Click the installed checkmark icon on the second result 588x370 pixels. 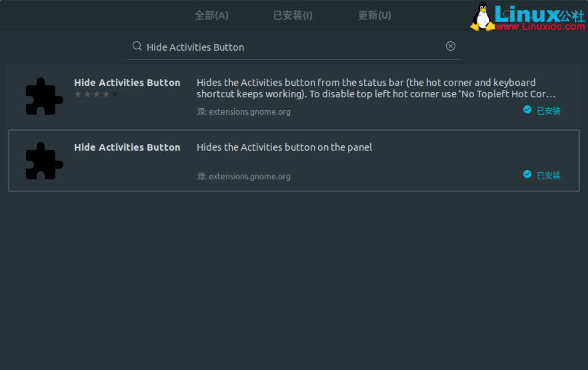click(527, 174)
